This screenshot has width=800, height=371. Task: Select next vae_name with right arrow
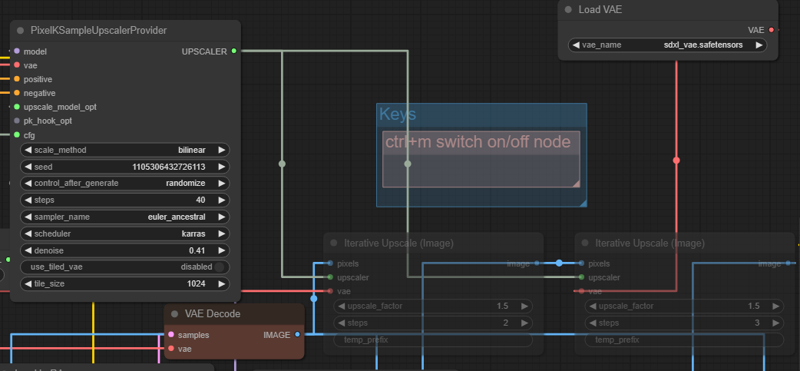click(759, 45)
